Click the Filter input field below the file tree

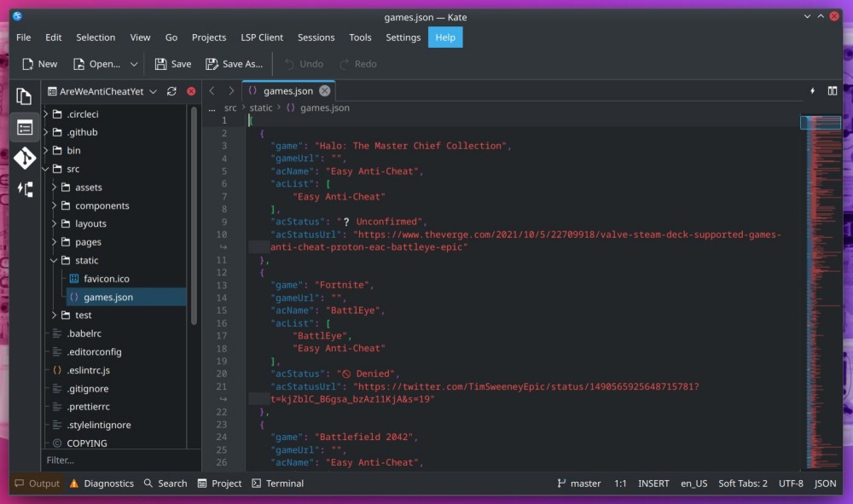click(x=119, y=460)
